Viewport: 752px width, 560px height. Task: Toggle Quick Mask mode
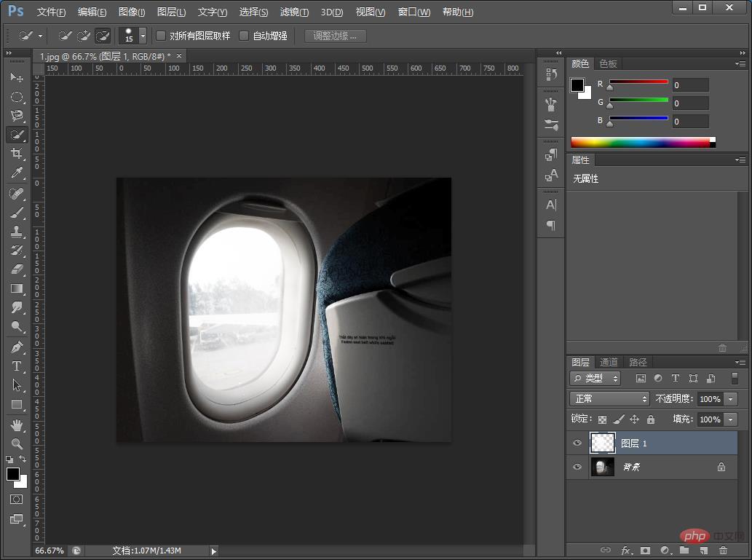click(x=16, y=499)
